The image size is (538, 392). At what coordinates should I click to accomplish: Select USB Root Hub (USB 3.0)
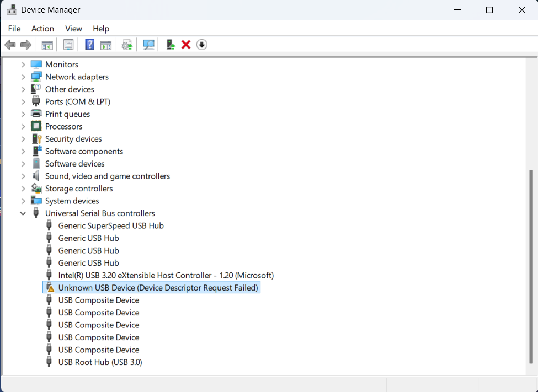tap(100, 362)
